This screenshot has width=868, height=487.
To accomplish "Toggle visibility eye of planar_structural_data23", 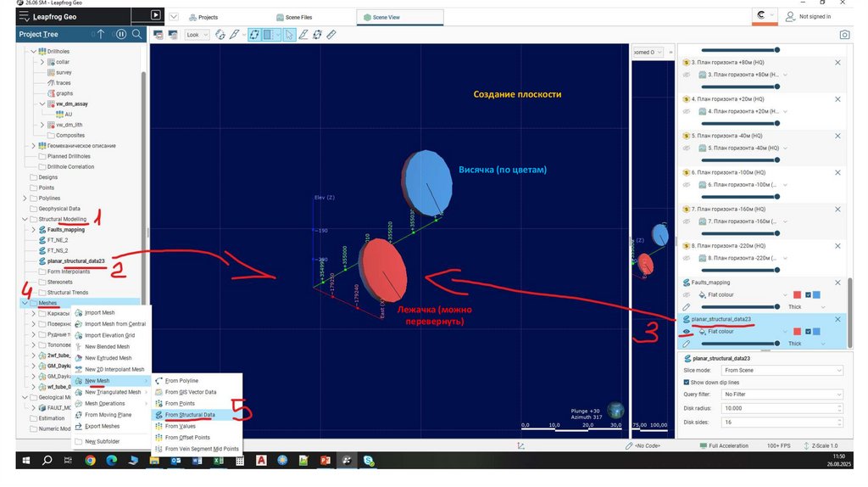I will pos(687,332).
